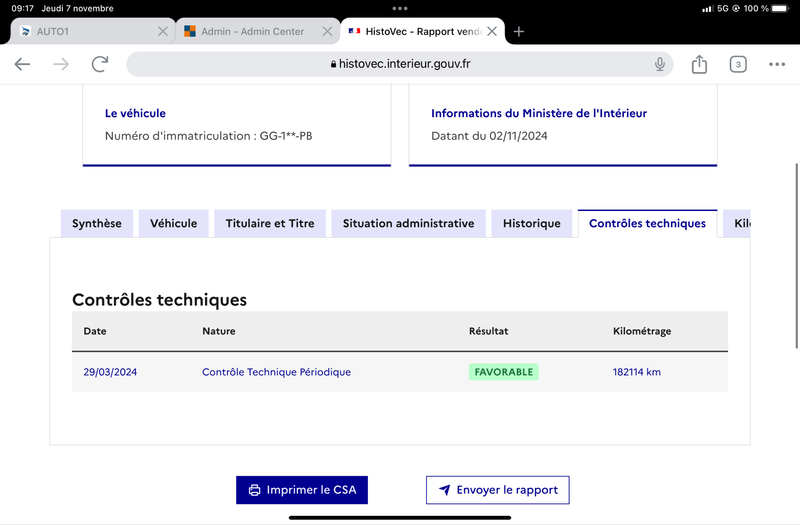This screenshot has height=525, width=800.
Task: Select the HistoVec - Rapport browser tab
Action: click(x=422, y=31)
